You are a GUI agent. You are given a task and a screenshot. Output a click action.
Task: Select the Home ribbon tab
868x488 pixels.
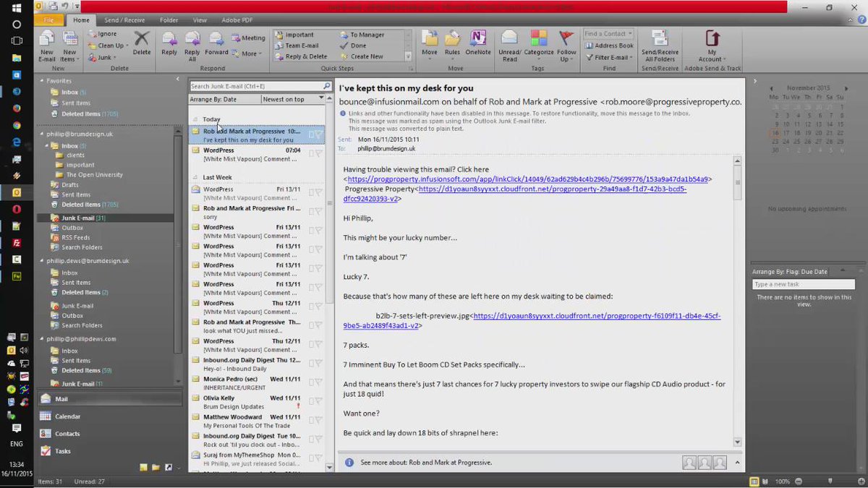click(81, 20)
